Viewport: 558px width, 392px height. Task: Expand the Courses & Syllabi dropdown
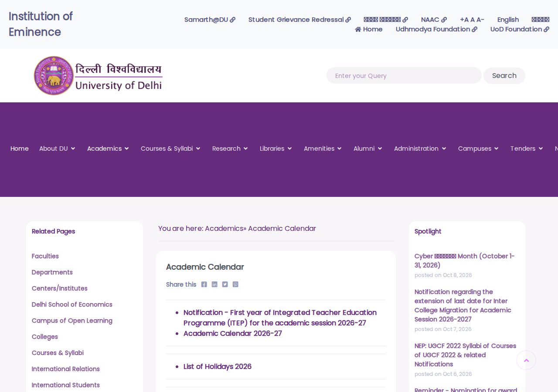(170, 149)
